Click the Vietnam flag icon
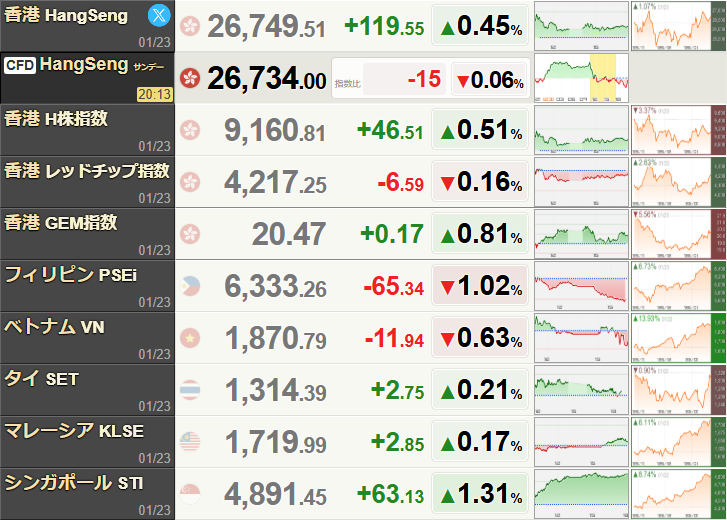Image resolution: width=727 pixels, height=520 pixels. tap(190, 338)
